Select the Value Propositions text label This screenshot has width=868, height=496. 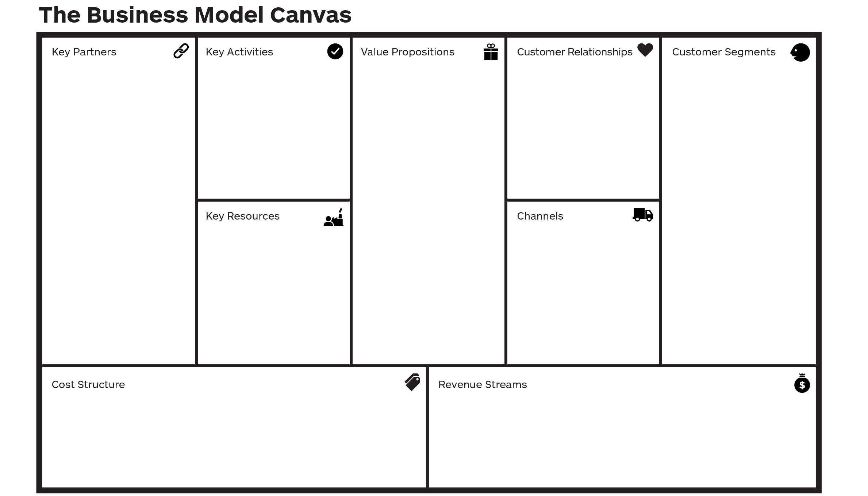coord(408,53)
